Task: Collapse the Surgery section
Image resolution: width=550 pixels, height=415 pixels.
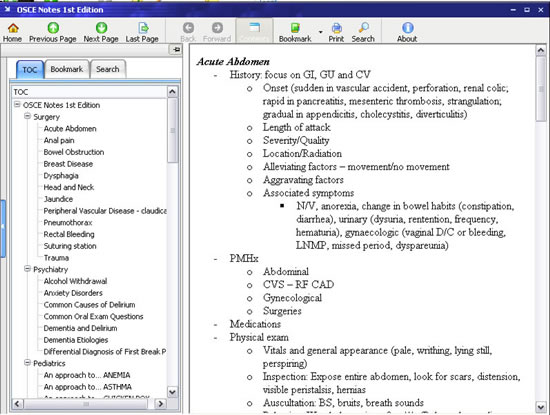Action: click(27, 116)
